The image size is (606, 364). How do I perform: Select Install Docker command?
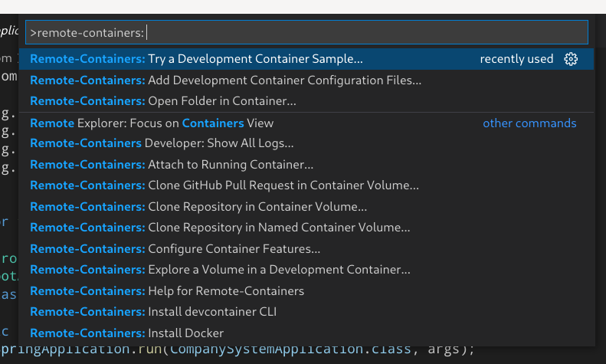pyautogui.click(x=306, y=333)
